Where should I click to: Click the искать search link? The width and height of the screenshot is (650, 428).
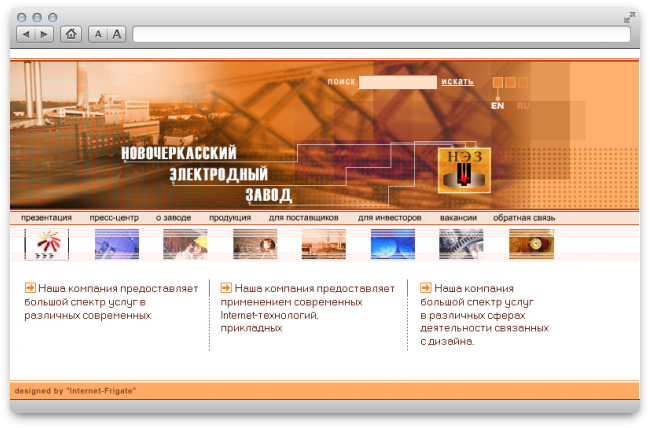pos(457,81)
